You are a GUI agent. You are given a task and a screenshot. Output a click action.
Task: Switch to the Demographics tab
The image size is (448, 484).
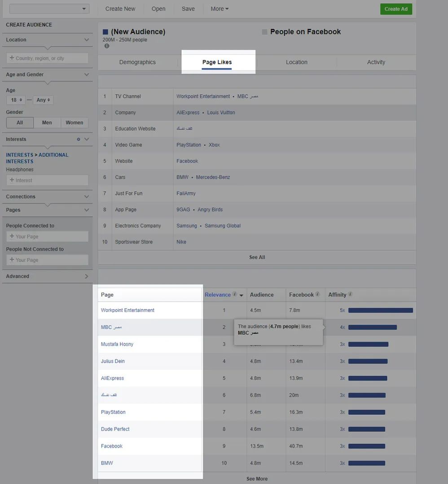coord(137,62)
